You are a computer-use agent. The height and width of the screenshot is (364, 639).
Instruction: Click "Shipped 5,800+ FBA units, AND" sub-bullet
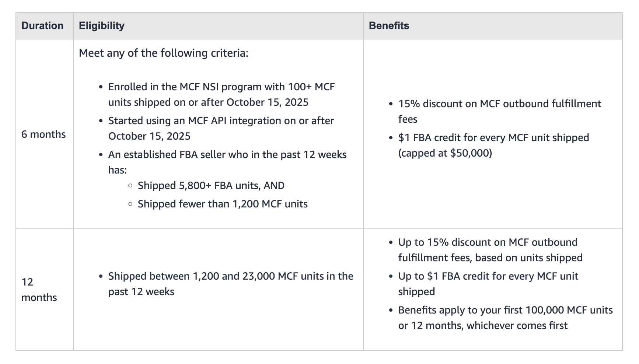(x=211, y=186)
